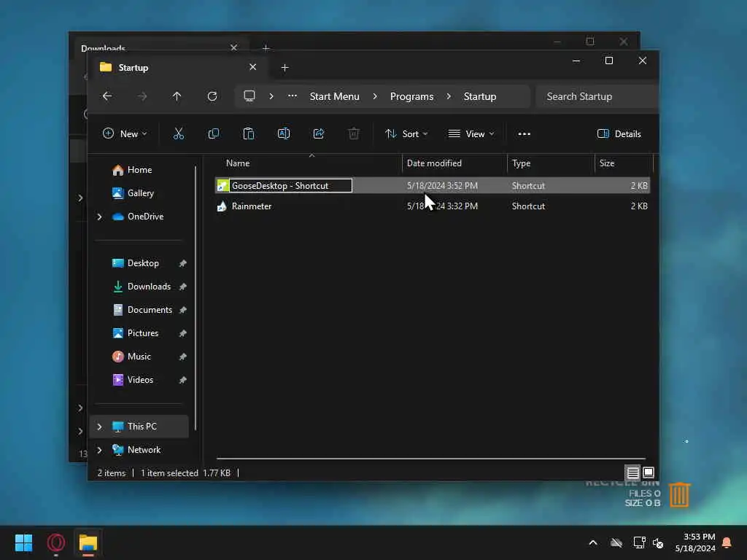
Task: Click chevron after Start Menu breadcrumb
Action: [375, 96]
